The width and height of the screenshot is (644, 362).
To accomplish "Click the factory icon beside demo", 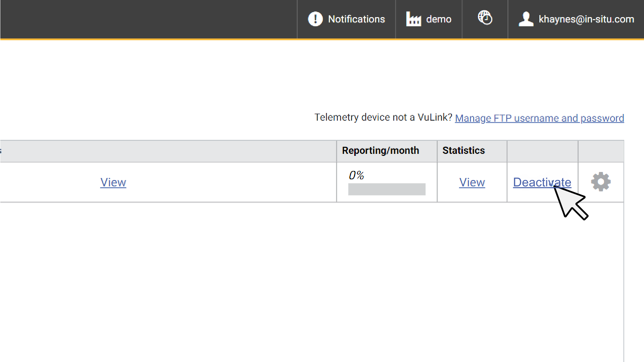I will coord(413,19).
